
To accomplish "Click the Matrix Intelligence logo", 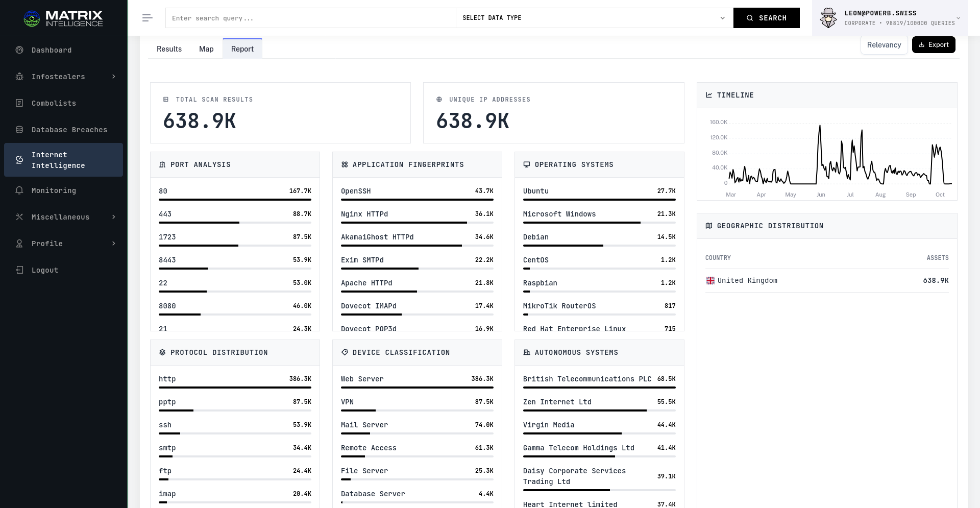I will 63,18.
